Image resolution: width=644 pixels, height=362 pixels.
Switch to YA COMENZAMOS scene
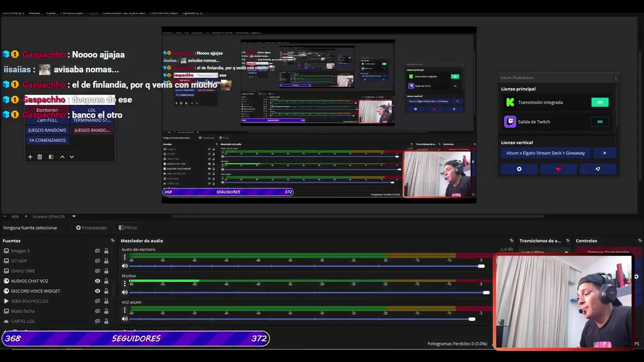(x=47, y=140)
